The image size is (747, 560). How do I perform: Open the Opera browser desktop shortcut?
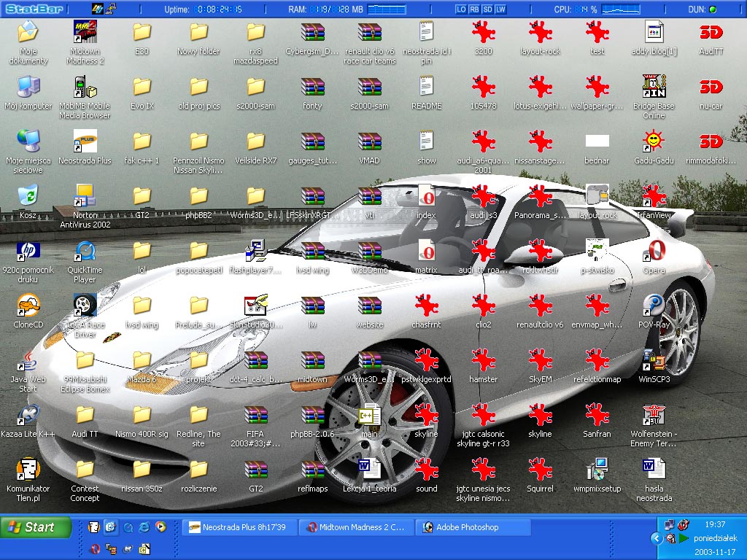click(654, 251)
